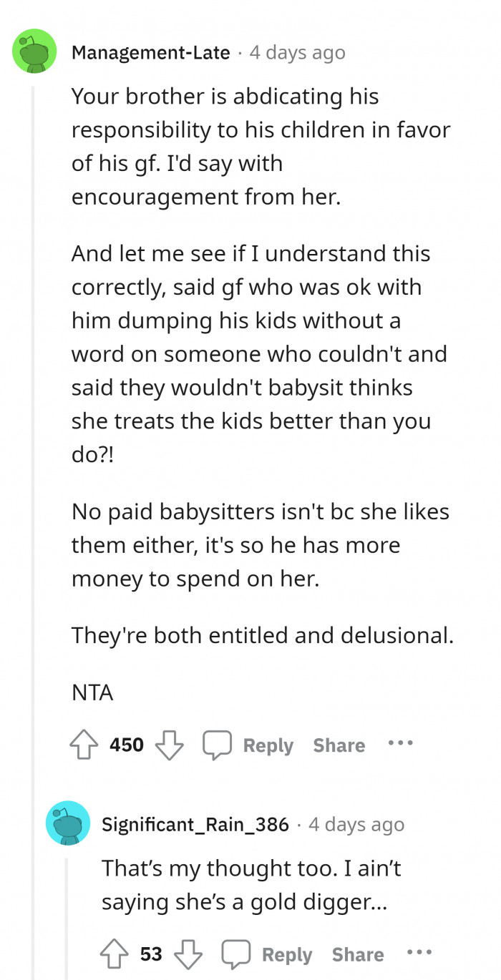Open Management-Late's green avatar
501x980 pixels.
[x=34, y=52]
